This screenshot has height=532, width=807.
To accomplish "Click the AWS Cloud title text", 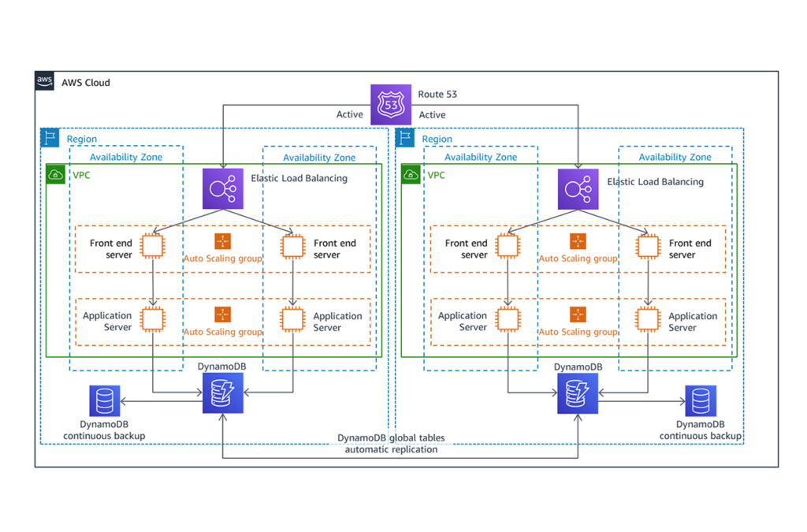I will (x=86, y=82).
